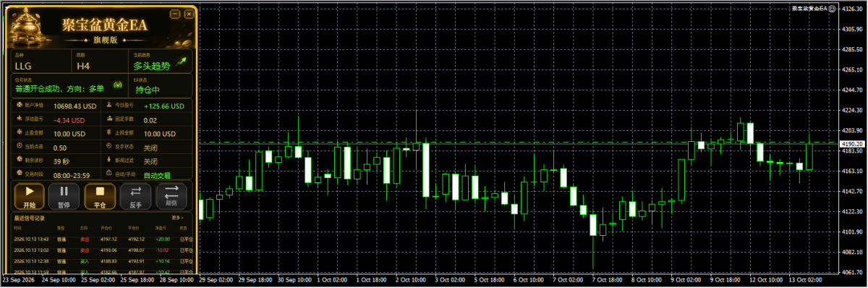This screenshot has height=288, width=868.
Task: Click time label 13 Oct 02:00
Action: (806, 280)
